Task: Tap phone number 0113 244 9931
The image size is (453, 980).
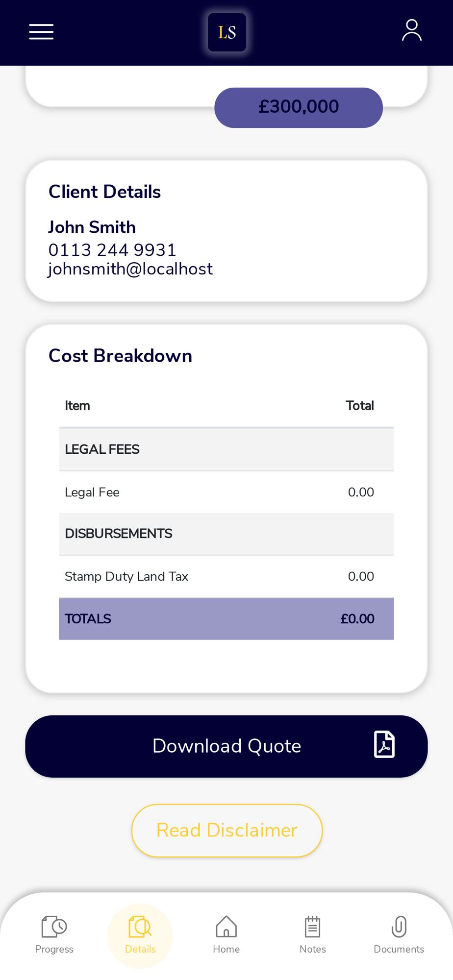Action: pos(112,250)
